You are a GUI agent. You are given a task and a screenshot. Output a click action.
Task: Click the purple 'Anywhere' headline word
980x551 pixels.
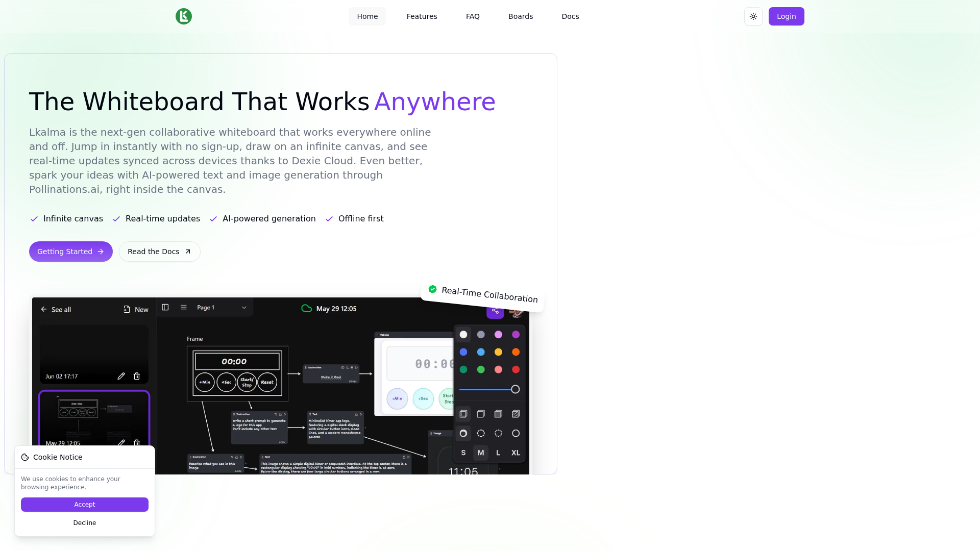435,102
